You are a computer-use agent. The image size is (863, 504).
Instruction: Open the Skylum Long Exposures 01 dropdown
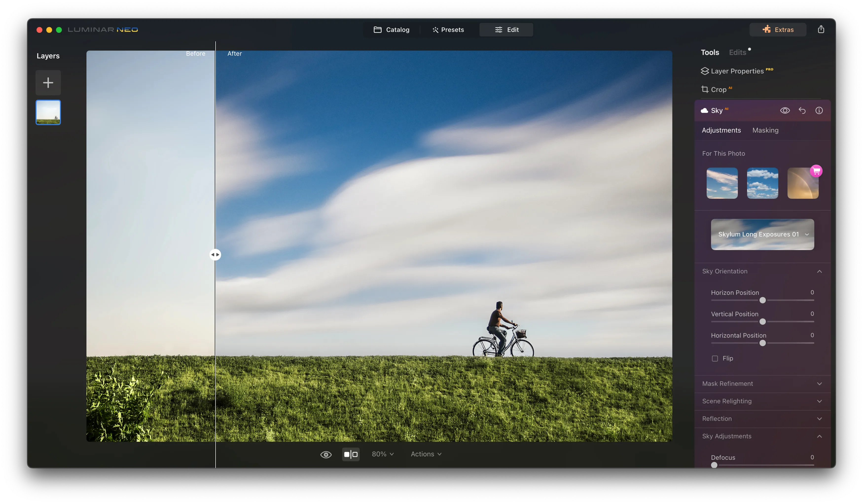coord(762,234)
